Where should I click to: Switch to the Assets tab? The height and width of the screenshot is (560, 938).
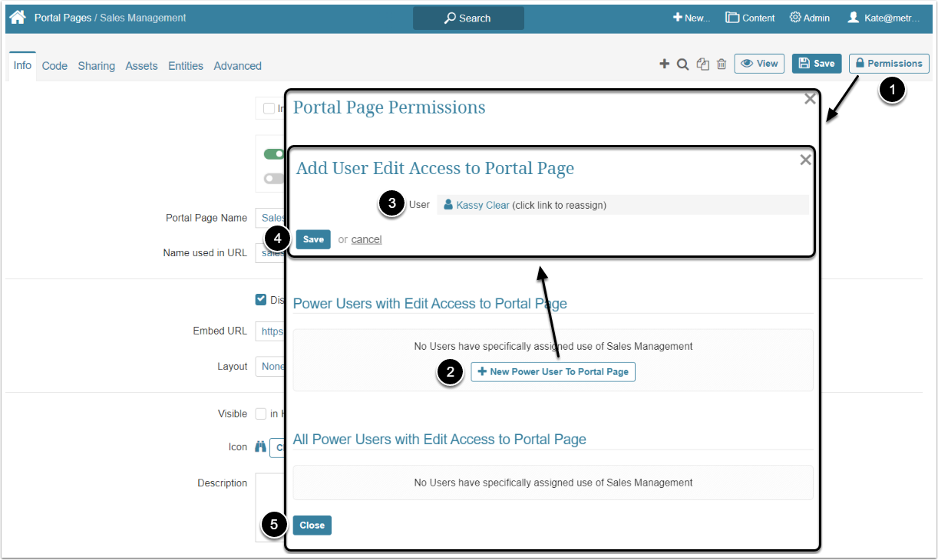pyautogui.click(x=141, y=66)
